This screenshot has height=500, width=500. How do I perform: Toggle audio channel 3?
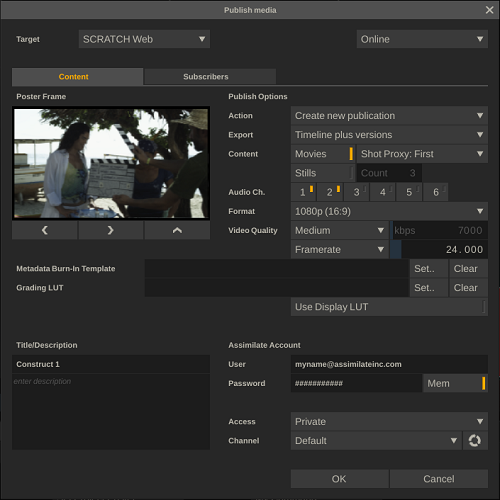point(357,192)
